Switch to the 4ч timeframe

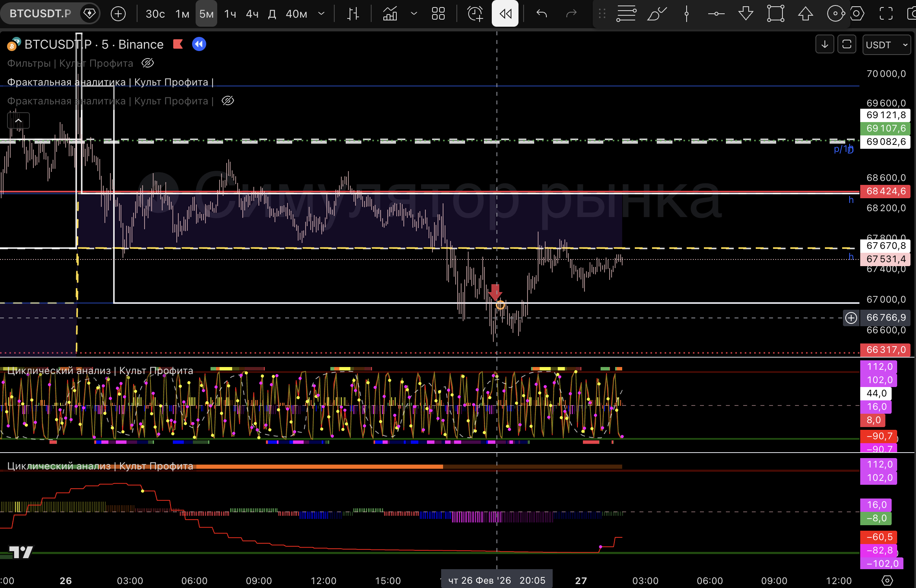coord(252,14)
